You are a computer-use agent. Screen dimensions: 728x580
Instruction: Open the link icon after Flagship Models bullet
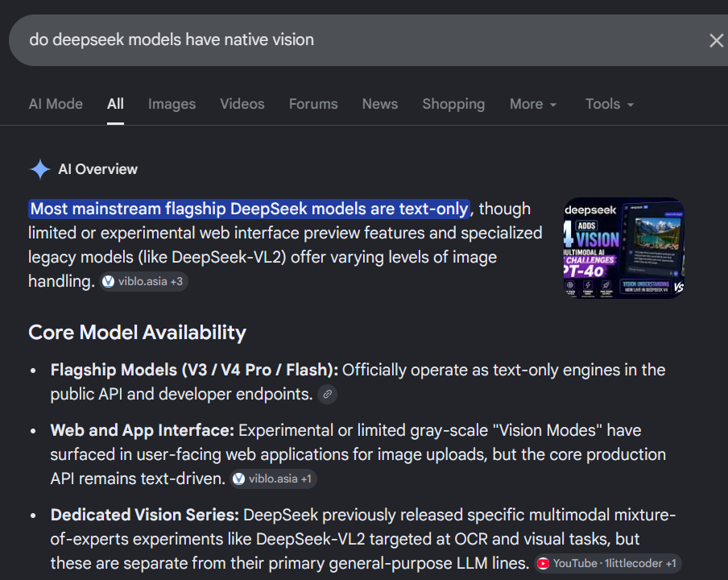[327, 394]
